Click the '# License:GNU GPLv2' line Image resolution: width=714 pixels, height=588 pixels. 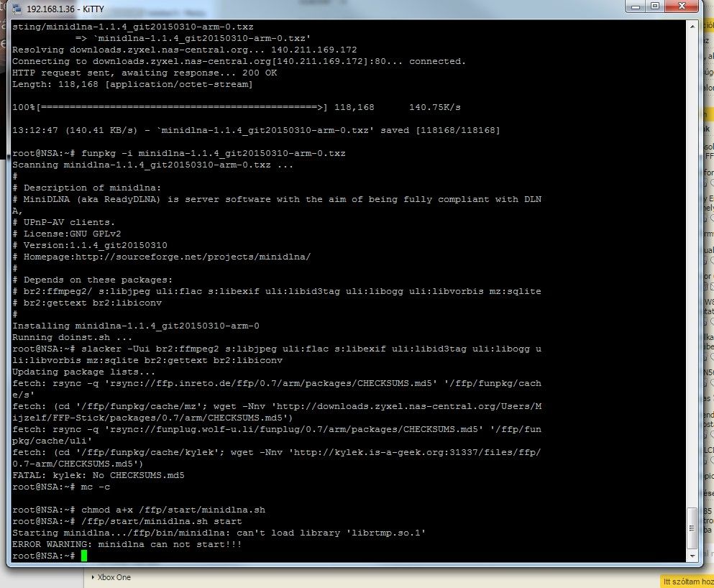[66, 234]
